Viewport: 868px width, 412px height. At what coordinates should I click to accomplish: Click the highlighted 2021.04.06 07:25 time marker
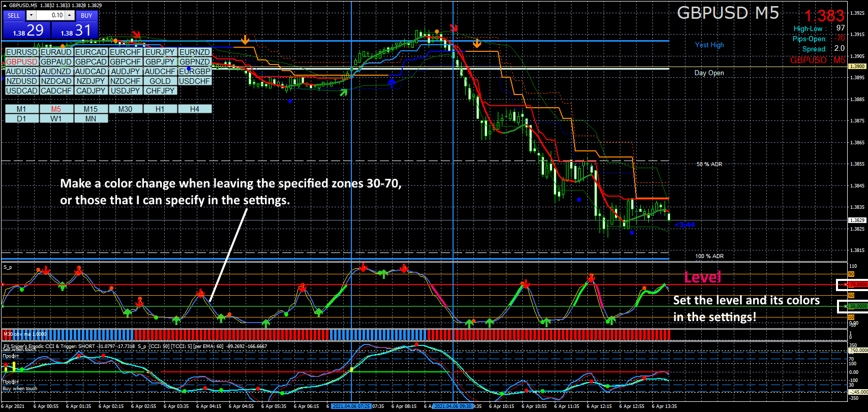[351, 406]
